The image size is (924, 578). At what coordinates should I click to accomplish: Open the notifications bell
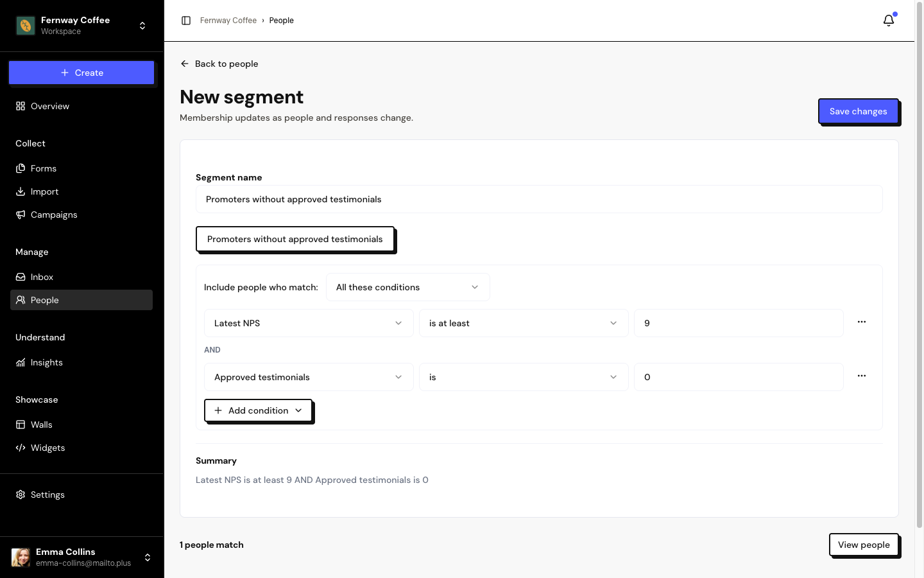click(889, 21)
